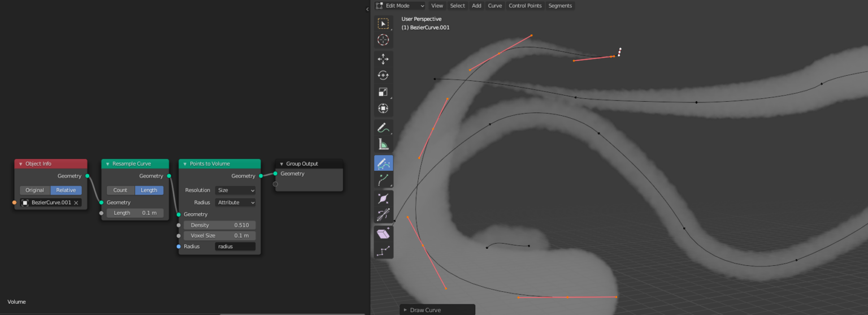Choose the curve Draw tool
This screenshot has height=315, width=868.
tap(383, 163)
